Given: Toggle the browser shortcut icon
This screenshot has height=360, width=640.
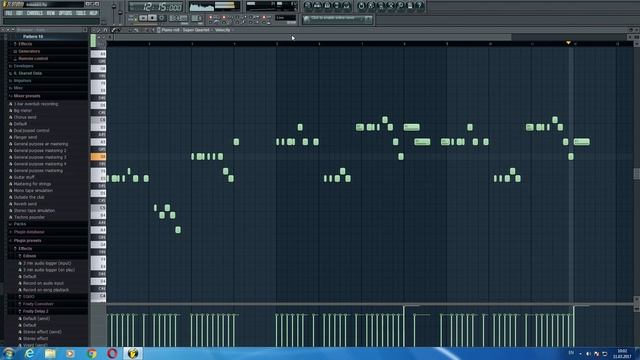Looking at the screenshot, I should [337, 6].
